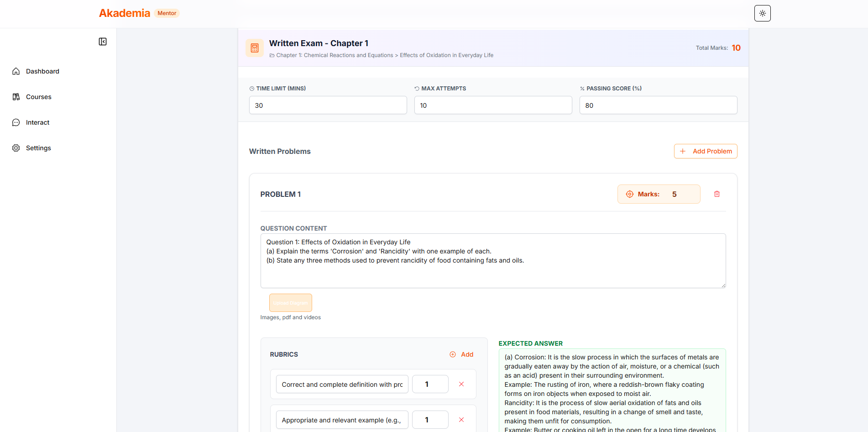Remove the 'Appropriate and relevant example' rubric
This screenshot has width=868, height=432.
(x=461, y=420)
